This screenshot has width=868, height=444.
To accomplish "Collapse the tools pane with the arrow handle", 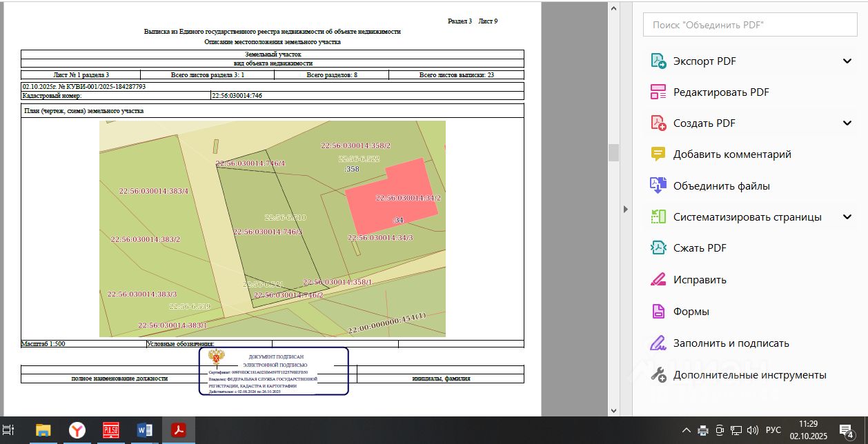I will 626,209.
